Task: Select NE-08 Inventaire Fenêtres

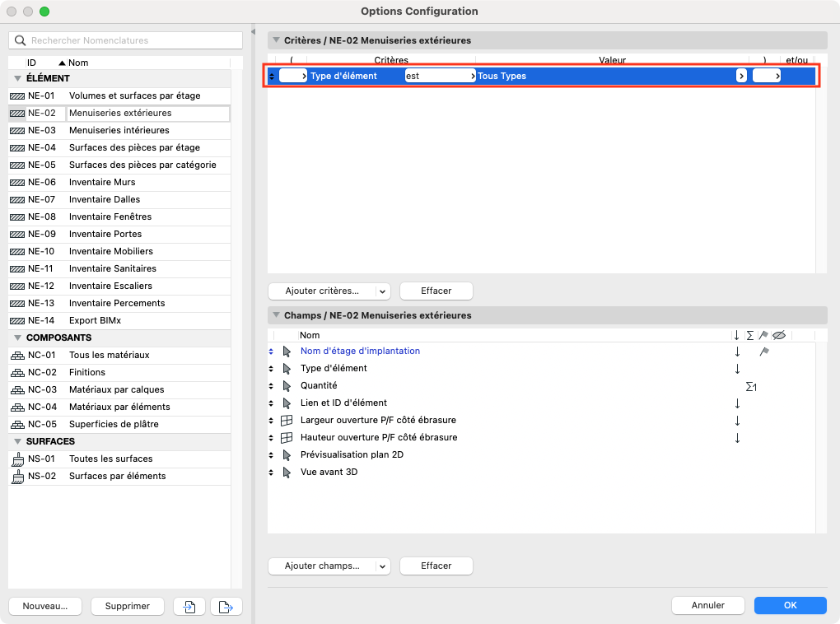Action: point(120,217)
